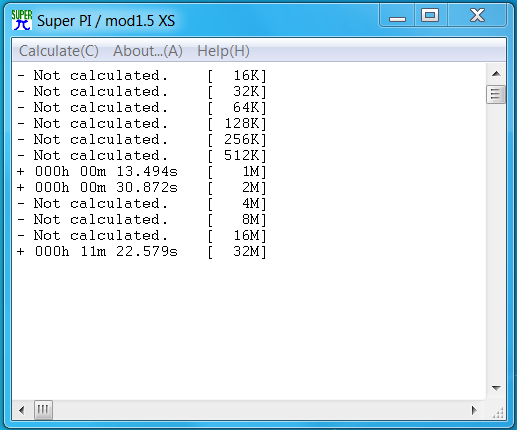Open the Help(H) menu
Image resolution: width=517 pixels, height=430 pixels.
tap(223, 51)
